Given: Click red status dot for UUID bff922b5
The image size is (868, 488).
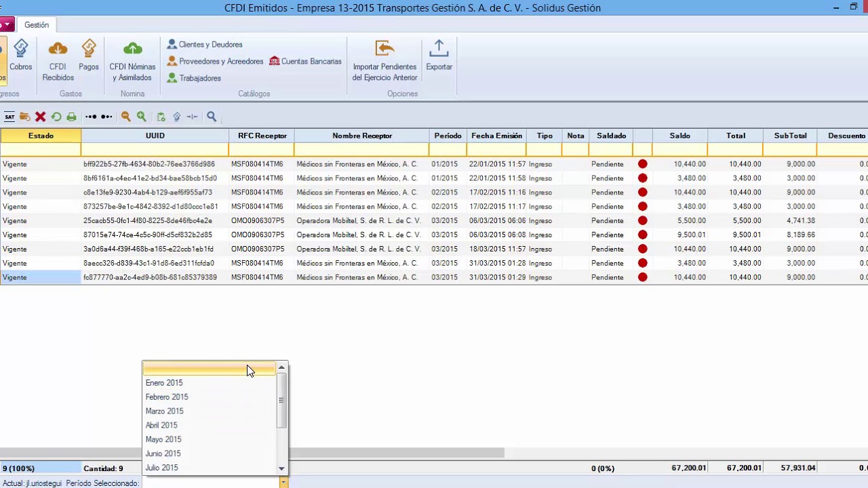Looking at the screenshot, I should point(643,164).
